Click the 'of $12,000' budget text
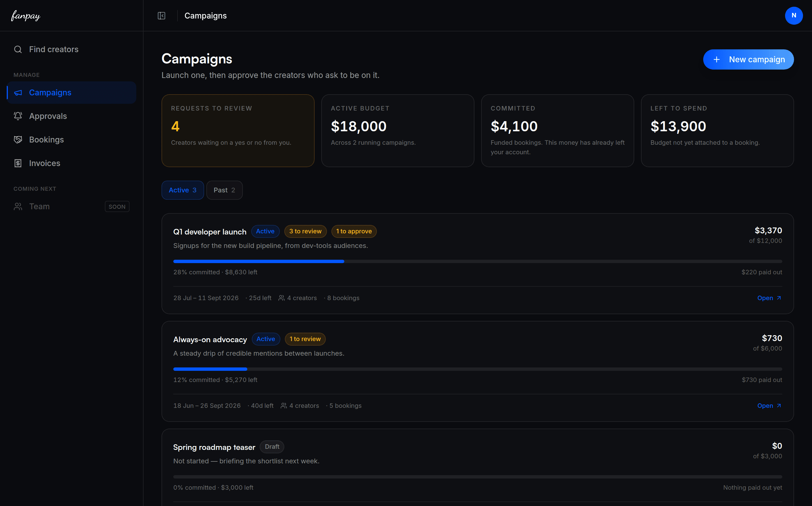This screenshot has height=506, width=812. [x=765, y=241]
